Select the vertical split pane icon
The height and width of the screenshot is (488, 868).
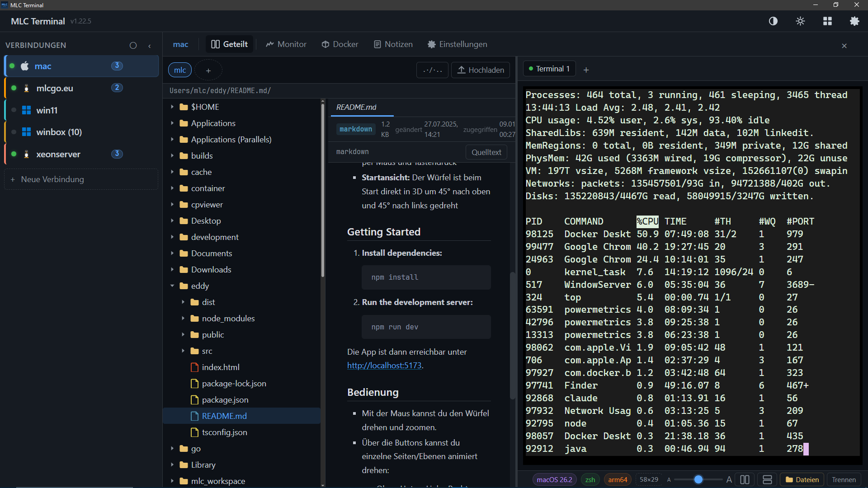pos(745,479)
